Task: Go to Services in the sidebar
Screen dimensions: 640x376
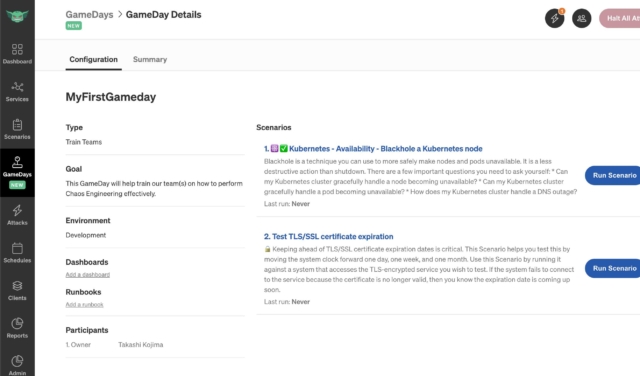Action: [17, 92]
